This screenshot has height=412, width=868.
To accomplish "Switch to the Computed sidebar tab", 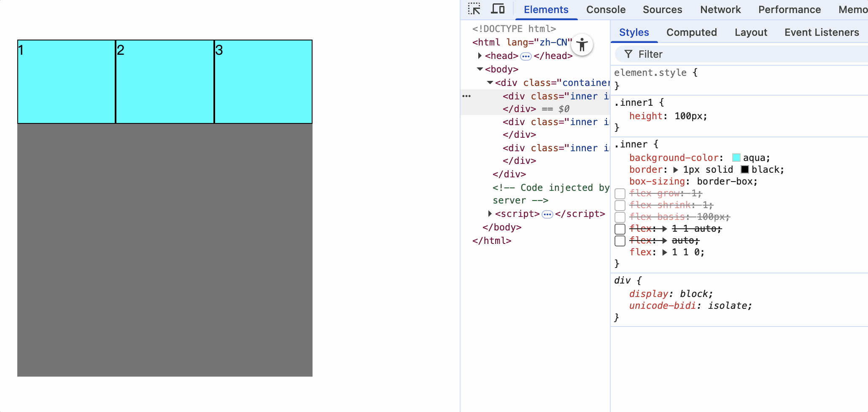I will (692, 32).
